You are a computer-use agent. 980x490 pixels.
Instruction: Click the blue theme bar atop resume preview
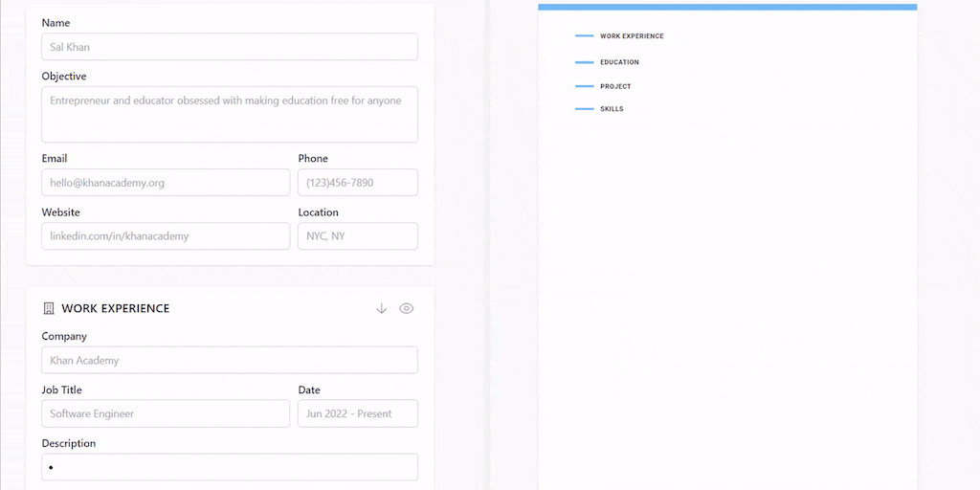click(727, 7)
